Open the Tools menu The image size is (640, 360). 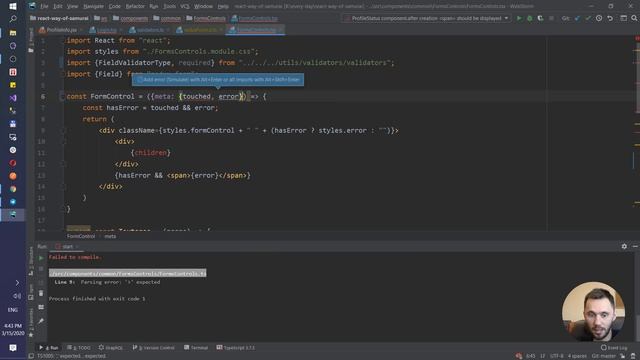[169, 7]
